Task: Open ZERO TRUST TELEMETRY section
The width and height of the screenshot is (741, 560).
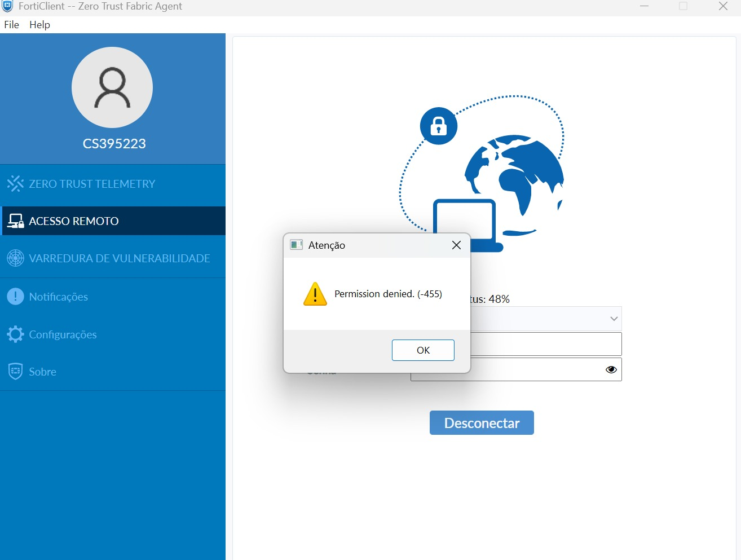Action: click(x=113, y=183)
